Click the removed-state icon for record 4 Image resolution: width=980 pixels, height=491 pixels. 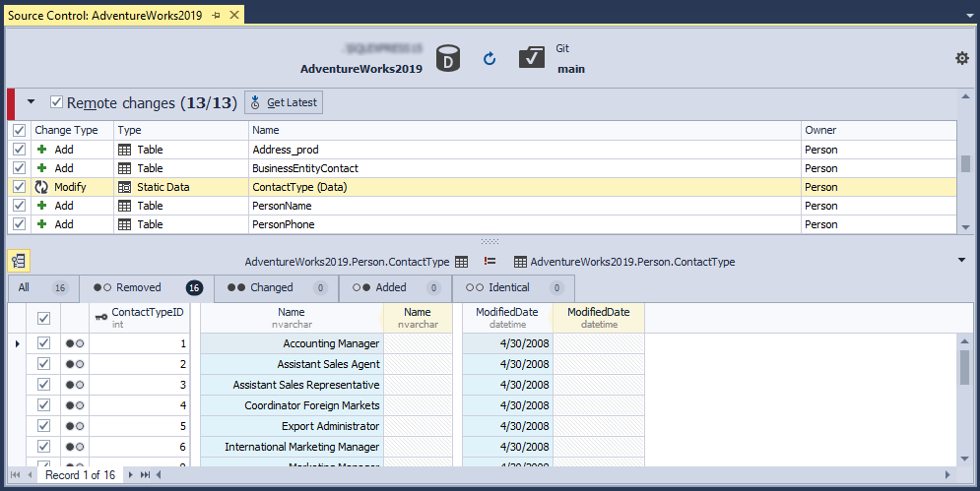pos(75,405)
